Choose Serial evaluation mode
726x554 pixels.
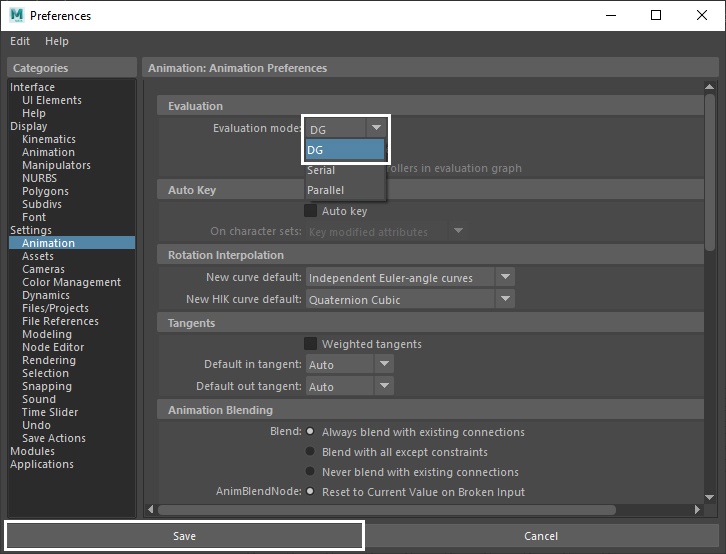[x=345, y=170]
